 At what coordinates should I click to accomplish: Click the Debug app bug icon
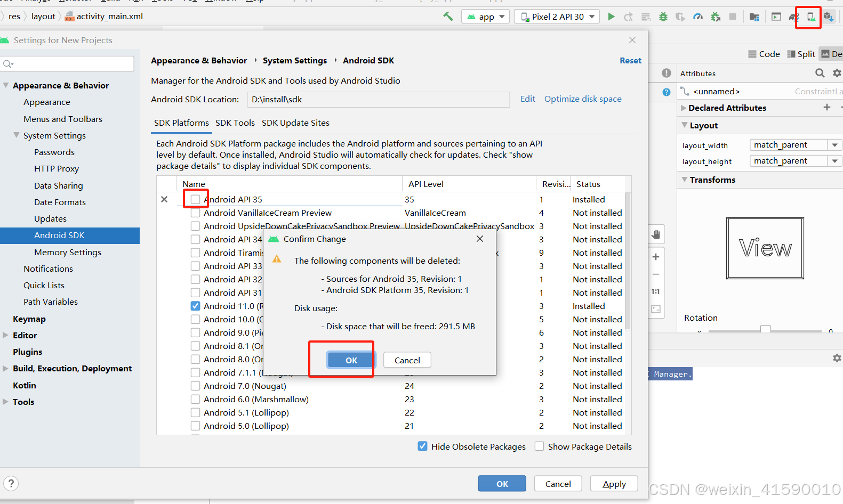coord(663,17)
